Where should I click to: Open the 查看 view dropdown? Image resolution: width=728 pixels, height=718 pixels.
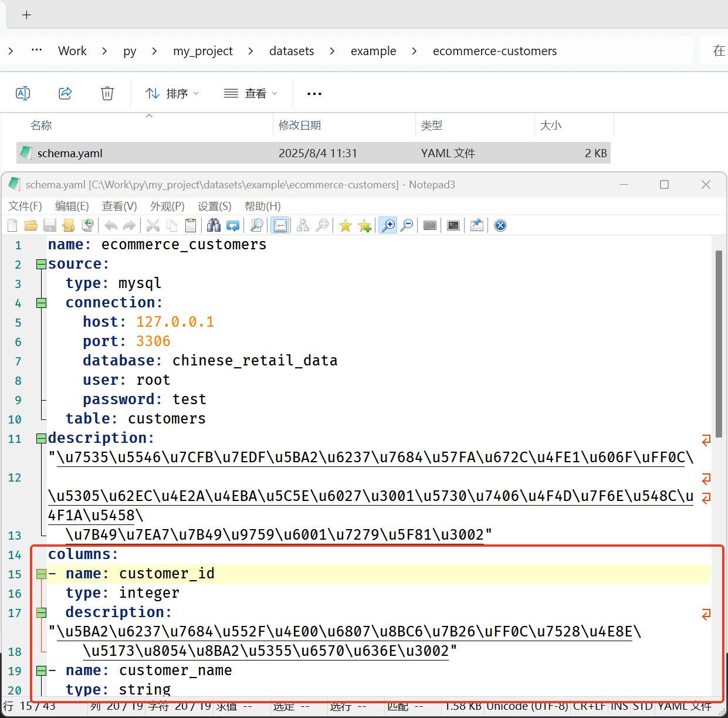click(250, 93)
